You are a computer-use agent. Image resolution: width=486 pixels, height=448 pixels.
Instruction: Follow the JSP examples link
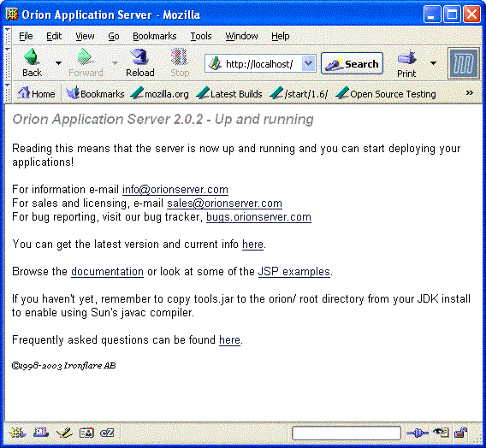point(293,272)
